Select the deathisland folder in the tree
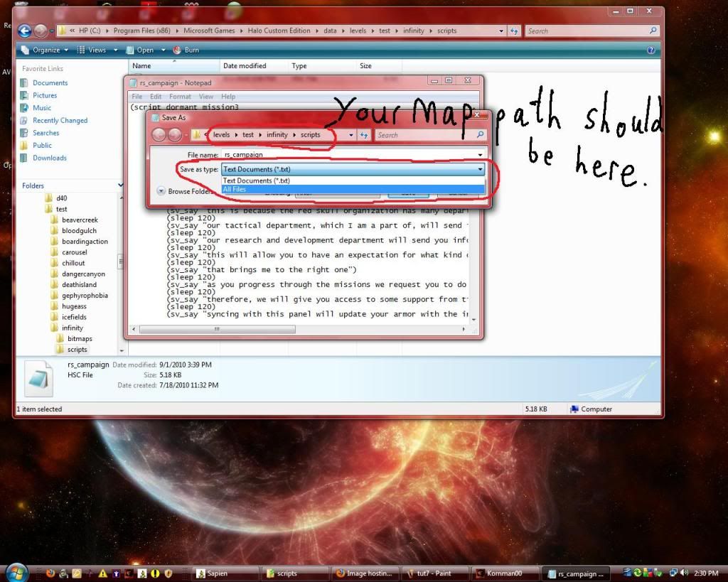 coord(79,284)
